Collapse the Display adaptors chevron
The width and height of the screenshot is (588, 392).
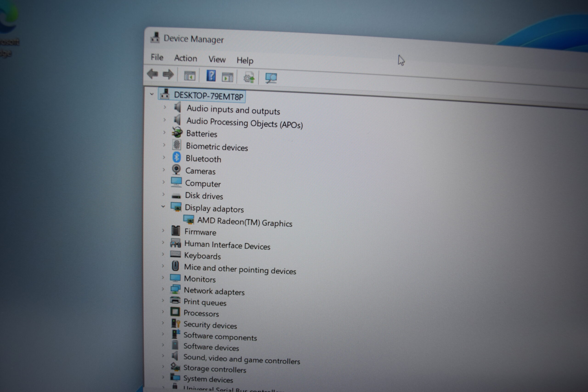click(163, 206)
